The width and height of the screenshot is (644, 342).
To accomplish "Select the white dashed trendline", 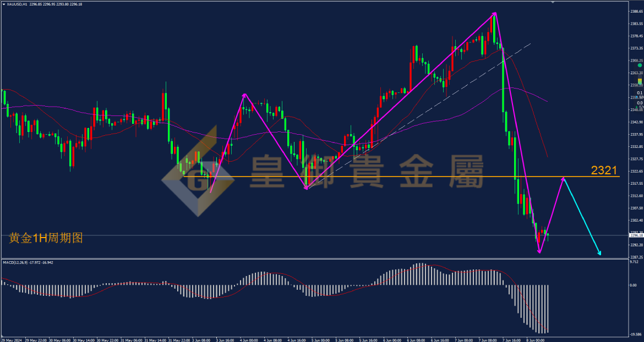I will tap(419, 115).
